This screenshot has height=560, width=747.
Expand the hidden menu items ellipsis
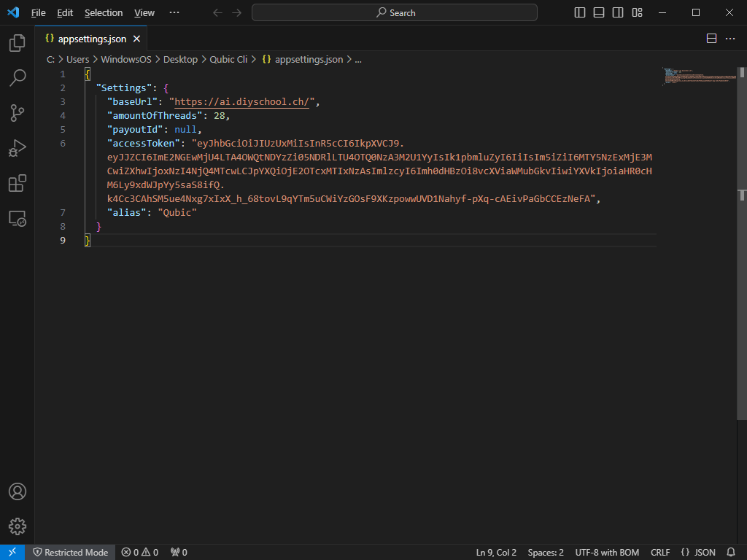(174, 12)
